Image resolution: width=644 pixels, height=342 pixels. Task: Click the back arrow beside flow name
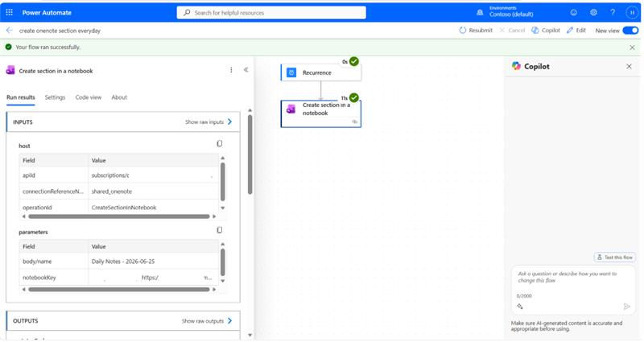[x=9, y=31]
